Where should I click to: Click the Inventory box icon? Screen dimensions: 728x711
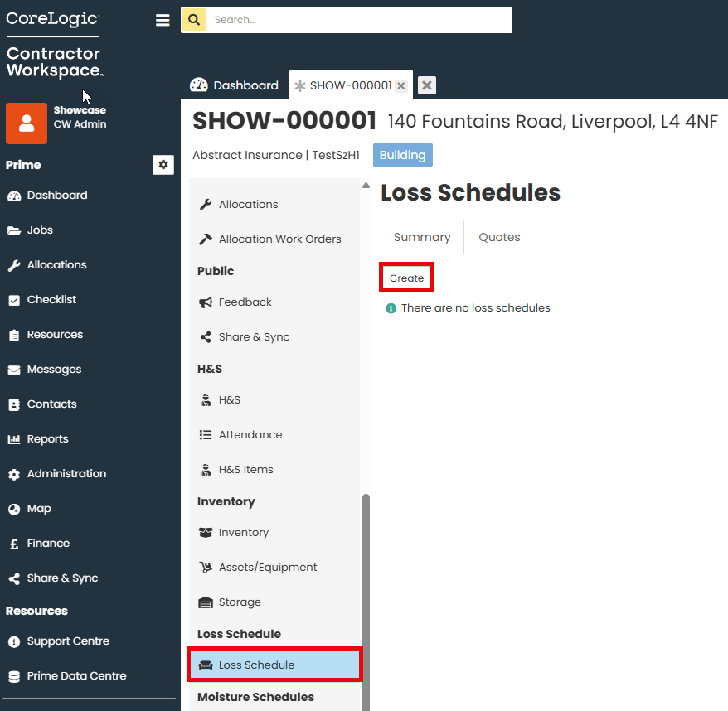(x=206, y=532)
